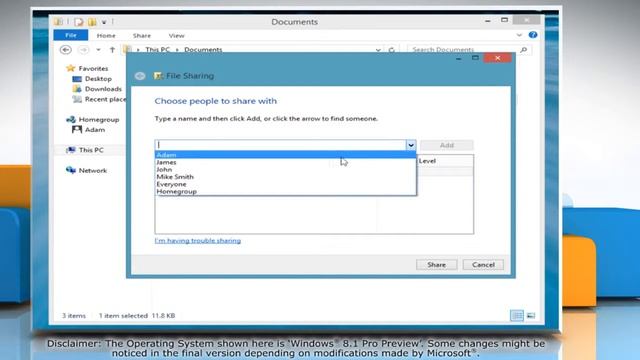Maximize the Documents window
The height and width of the screenshot is (360, 640).
click(504, 20)
